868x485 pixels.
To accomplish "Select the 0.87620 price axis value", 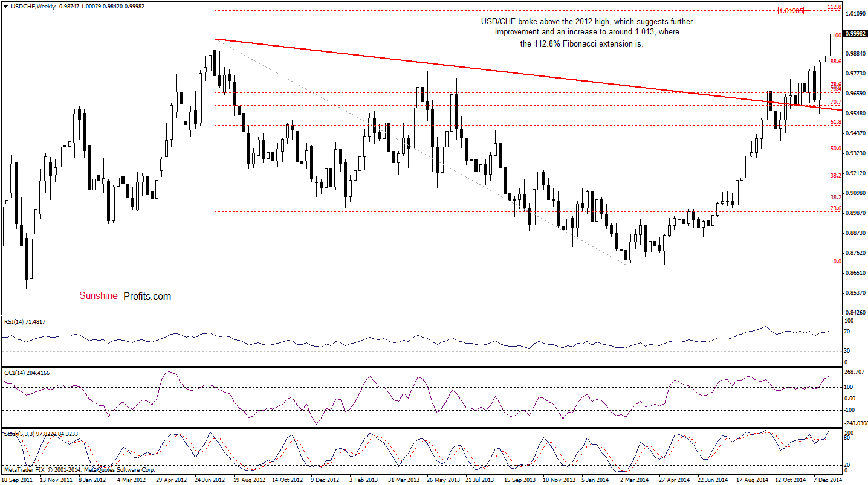I will point(855,253).
